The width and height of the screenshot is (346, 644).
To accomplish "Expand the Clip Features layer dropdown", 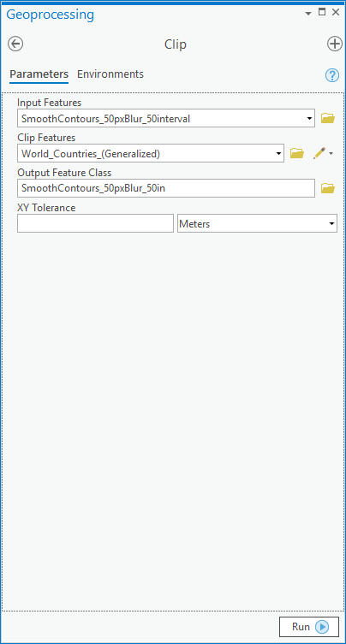I will pos(278,154).
